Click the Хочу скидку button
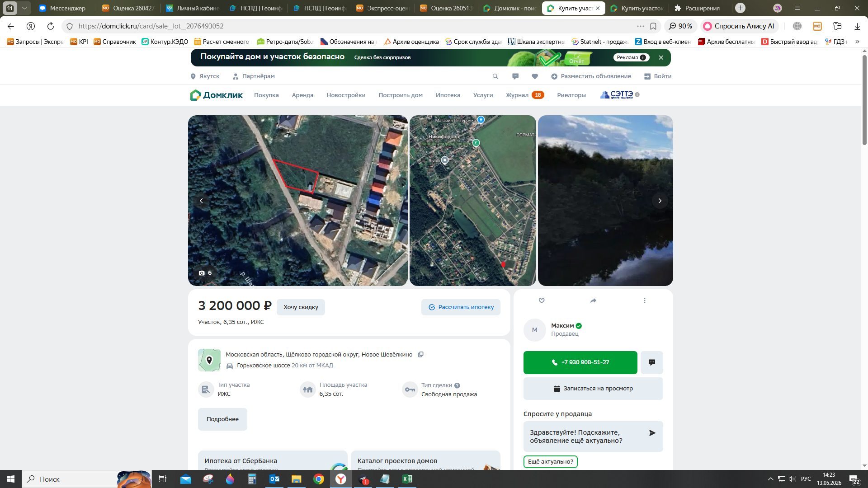 301,307
